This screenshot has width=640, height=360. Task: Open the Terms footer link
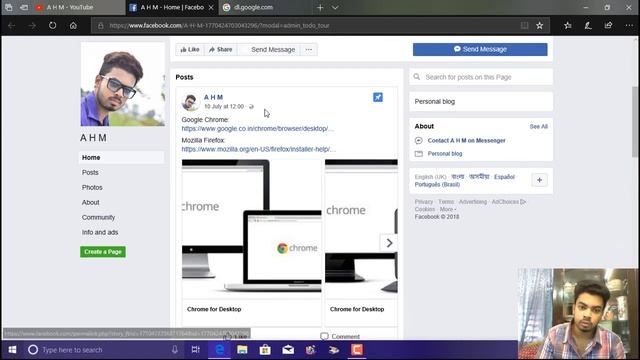(446, 202)
